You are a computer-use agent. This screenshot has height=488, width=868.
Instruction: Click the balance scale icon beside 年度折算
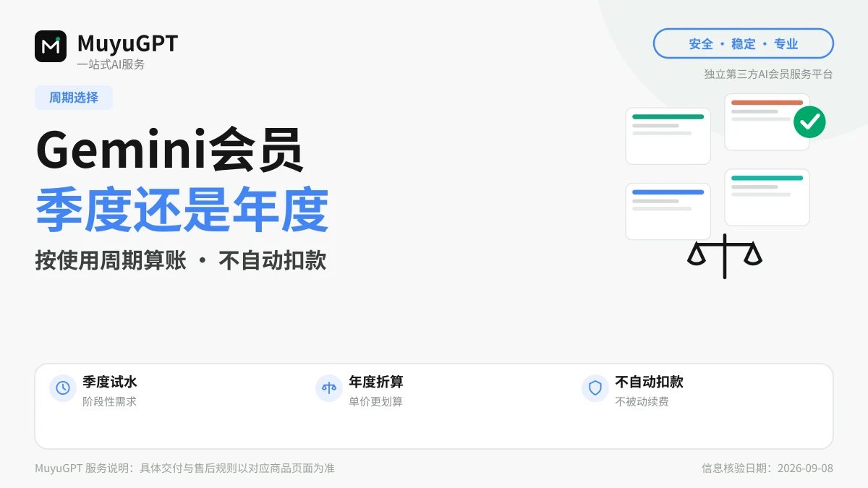point(329,388)
